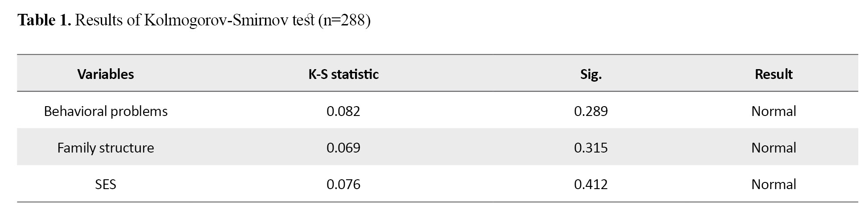Viewport: 868px width, 223px height.
Task: Click the 0.069 K-S statistic value
Action: point(343,148)
